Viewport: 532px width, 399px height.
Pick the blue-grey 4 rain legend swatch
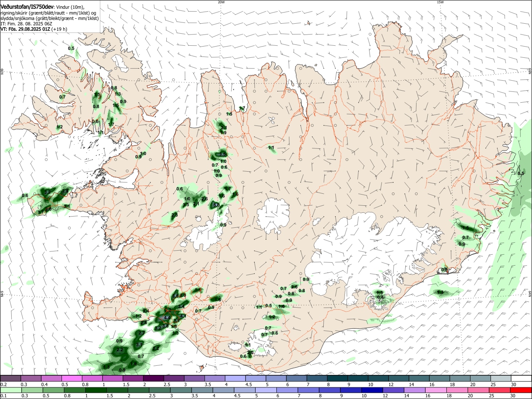coord(224,390)
